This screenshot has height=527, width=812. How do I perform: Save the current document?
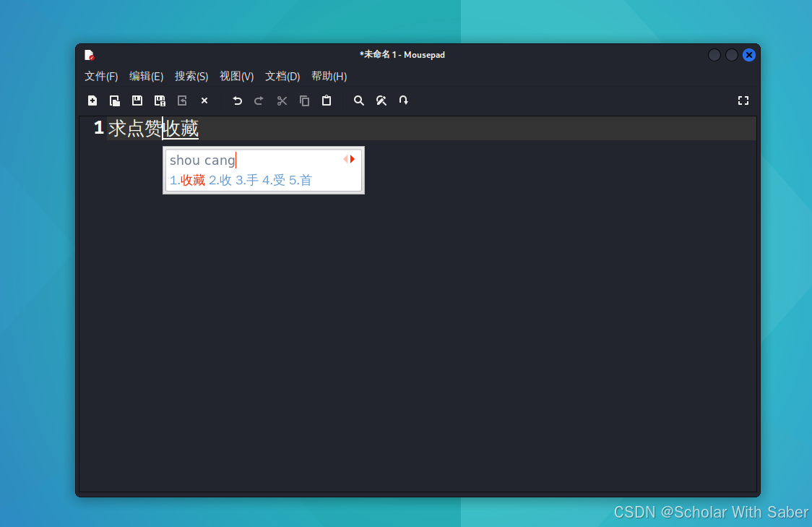click(137, 100)
